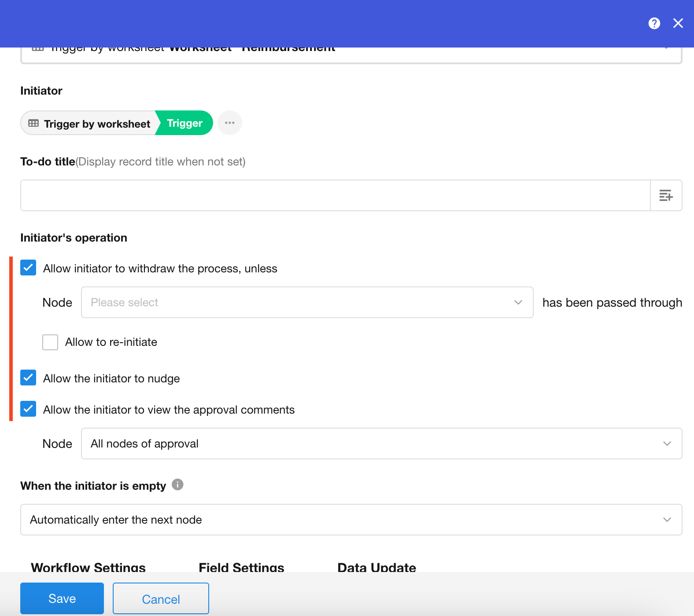
Task: Click the worksheet grid icon in Initiator tag
Action: point(33,123)
